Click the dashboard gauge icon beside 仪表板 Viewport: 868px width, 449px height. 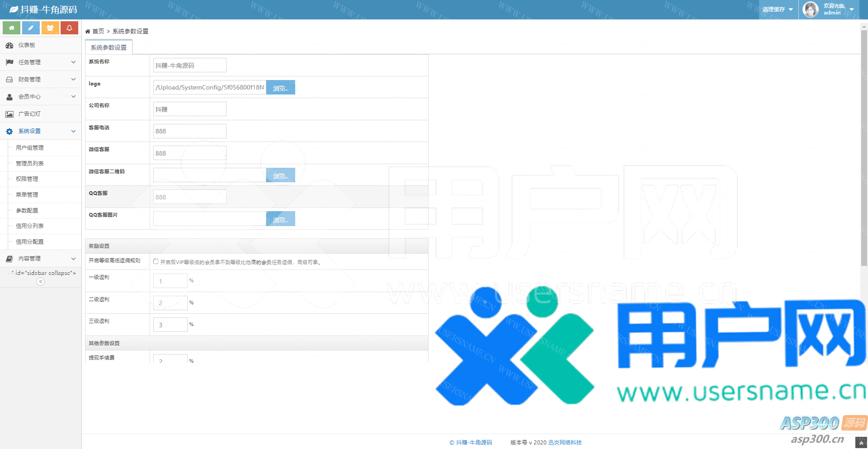9,45
